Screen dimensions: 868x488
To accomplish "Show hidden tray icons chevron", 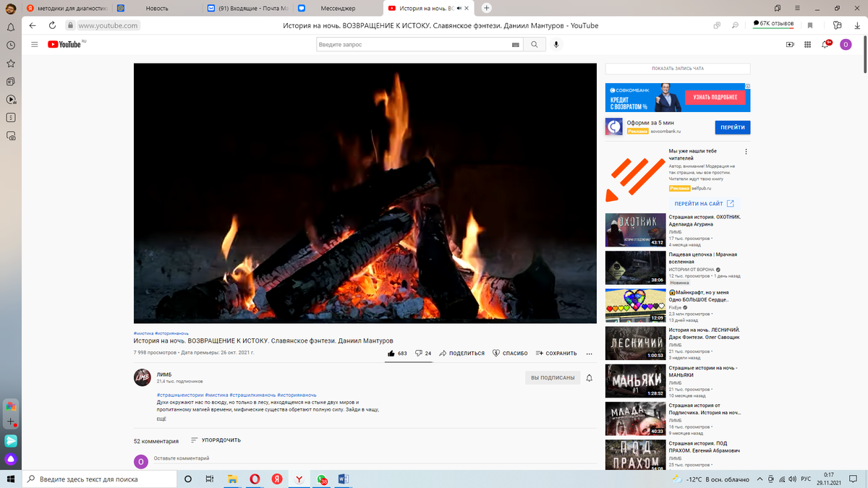I will point(761,479).
